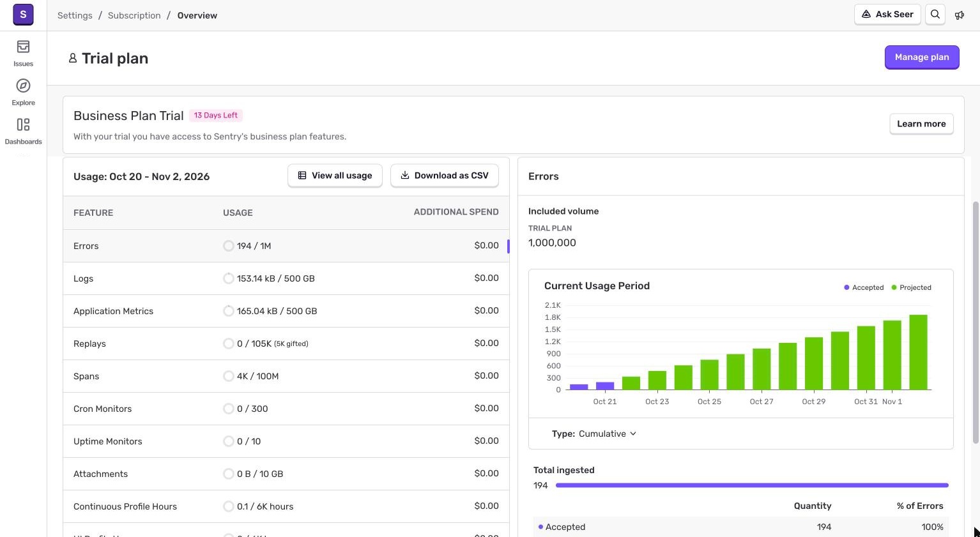Screen dimensions: 980x537
Task: Click the Accepted quantity row
Action: click(741, 527)
